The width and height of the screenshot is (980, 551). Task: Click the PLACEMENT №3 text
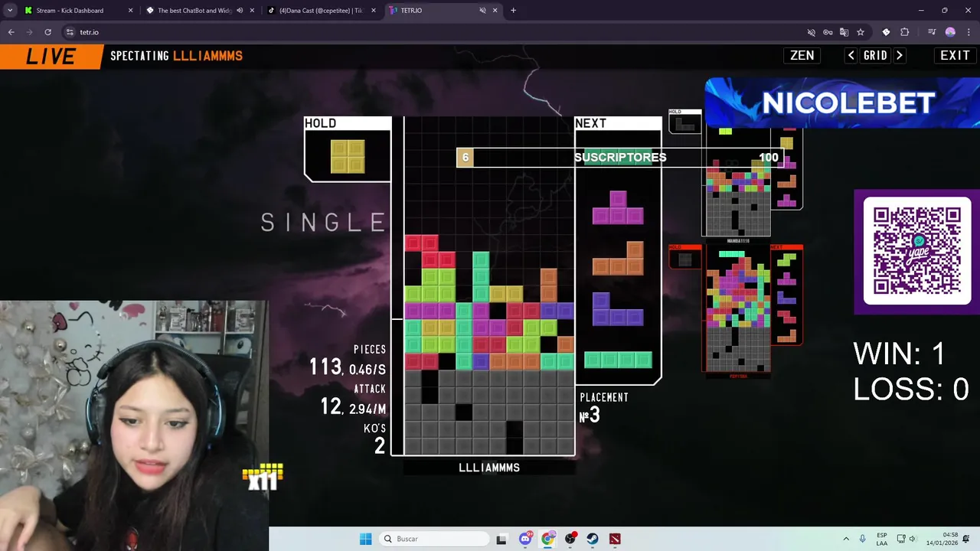603,408
